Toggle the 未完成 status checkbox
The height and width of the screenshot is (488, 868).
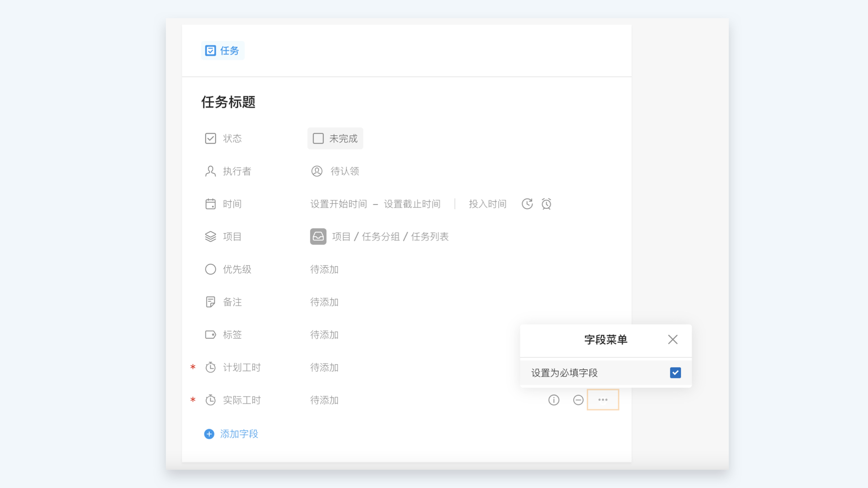[x=318, y=138]
